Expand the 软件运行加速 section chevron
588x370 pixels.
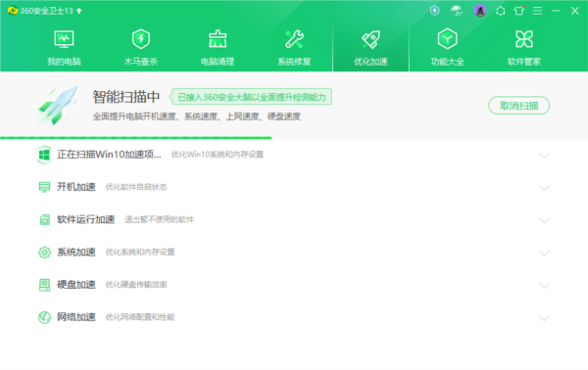tap(544, 220)
